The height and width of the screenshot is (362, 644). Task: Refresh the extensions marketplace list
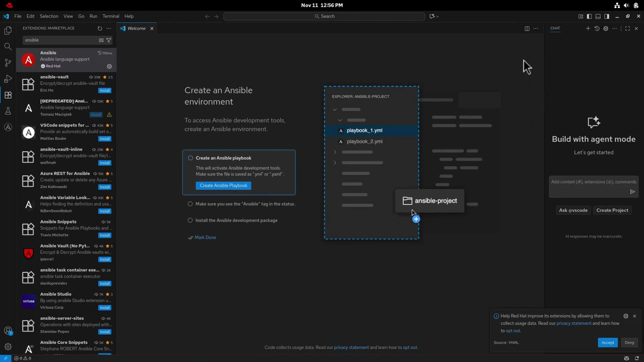point(100,28)
